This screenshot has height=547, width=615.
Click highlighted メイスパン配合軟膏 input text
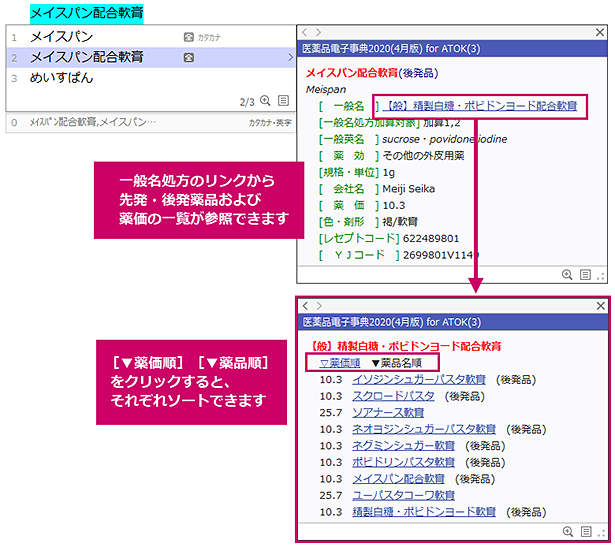[x=87, y=13]
